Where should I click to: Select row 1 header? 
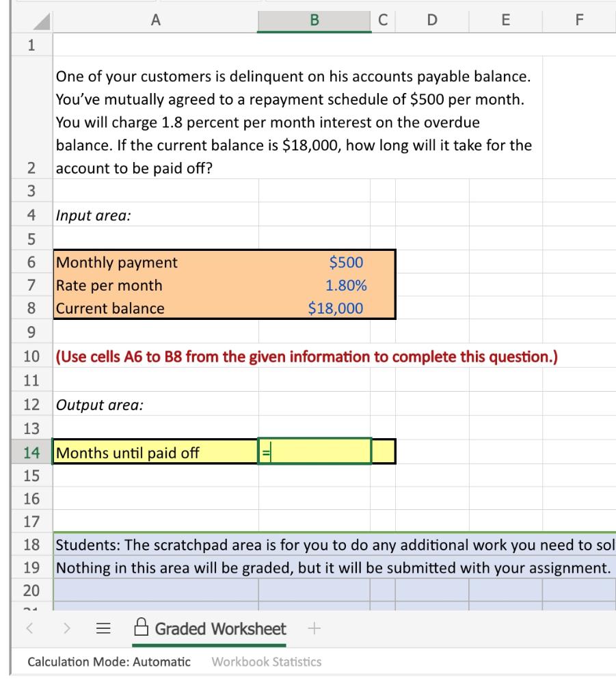pos(31,44)
